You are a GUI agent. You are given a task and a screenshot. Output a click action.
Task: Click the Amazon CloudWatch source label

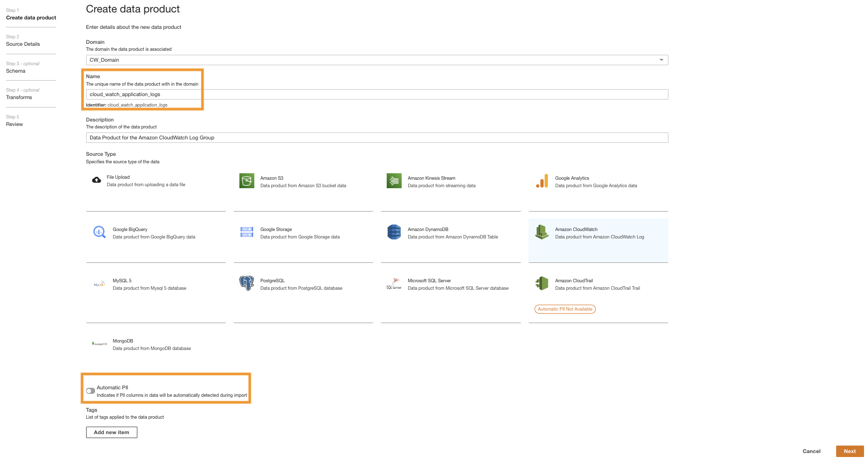(576, 230)
